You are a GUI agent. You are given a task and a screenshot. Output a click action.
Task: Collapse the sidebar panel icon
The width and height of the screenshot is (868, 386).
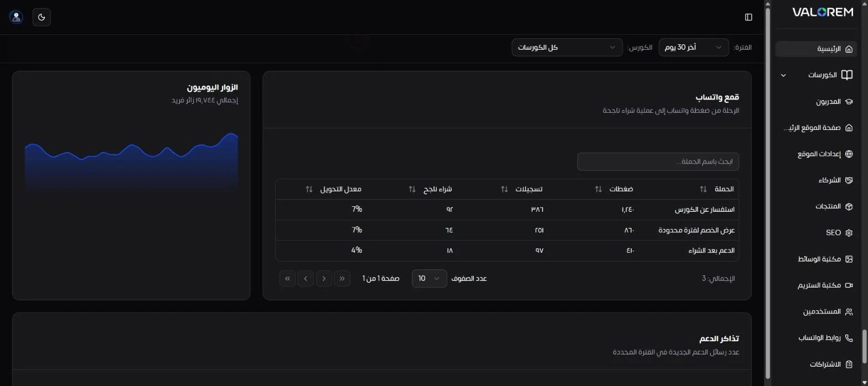[x=748, y=17]
